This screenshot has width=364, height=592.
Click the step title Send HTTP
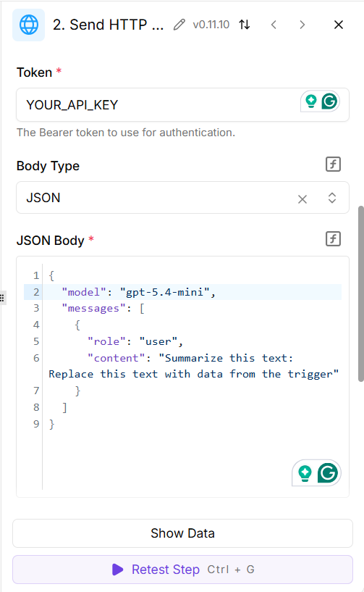[x=108, y=25]
